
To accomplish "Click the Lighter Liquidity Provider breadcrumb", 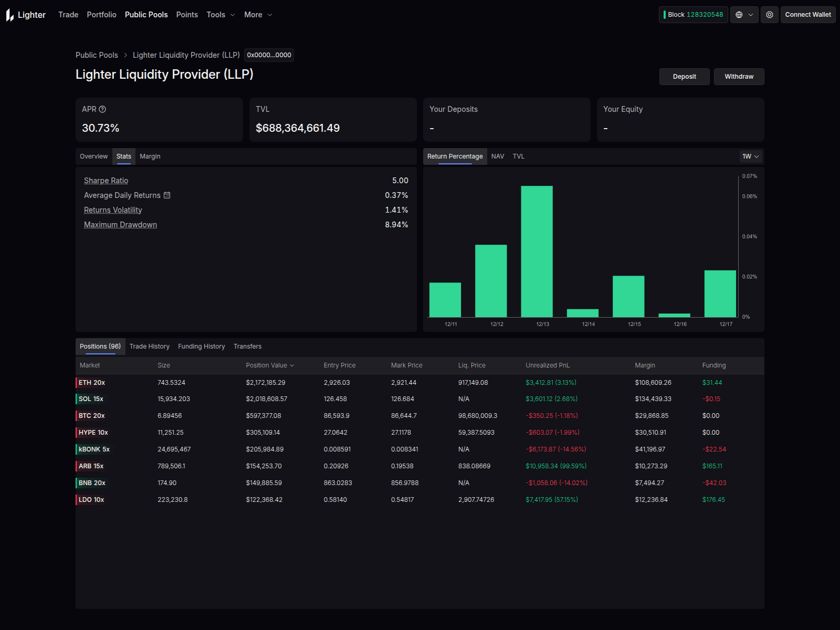I will 186,55.
